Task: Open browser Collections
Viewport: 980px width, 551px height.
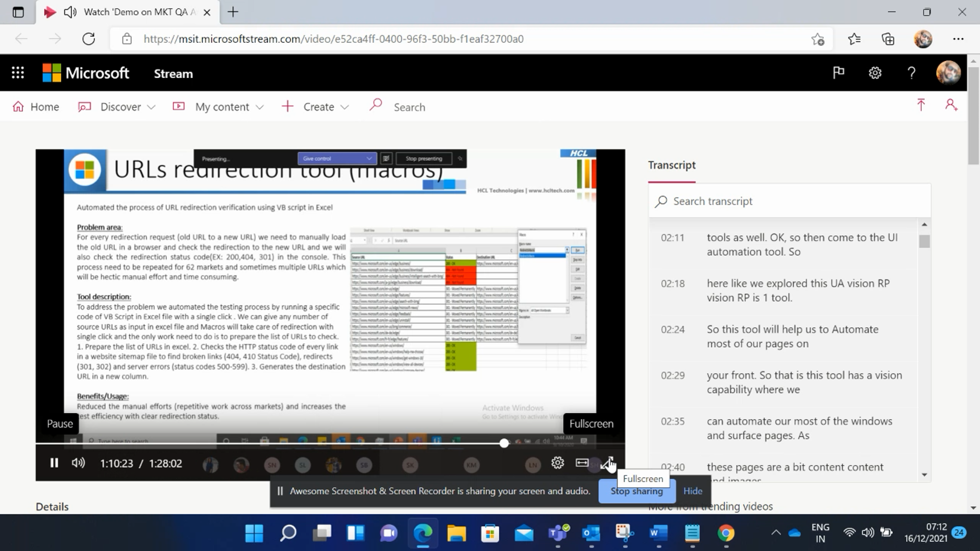Action: click(888, 39)
